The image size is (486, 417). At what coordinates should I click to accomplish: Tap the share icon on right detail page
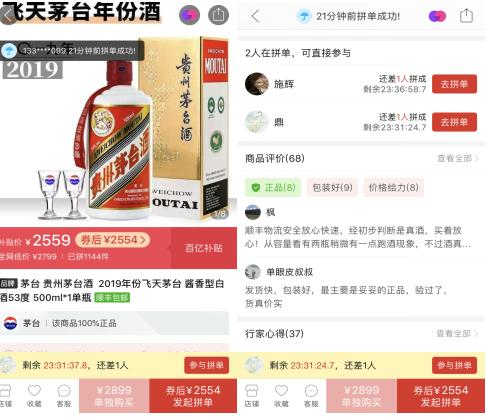point(466,16)
